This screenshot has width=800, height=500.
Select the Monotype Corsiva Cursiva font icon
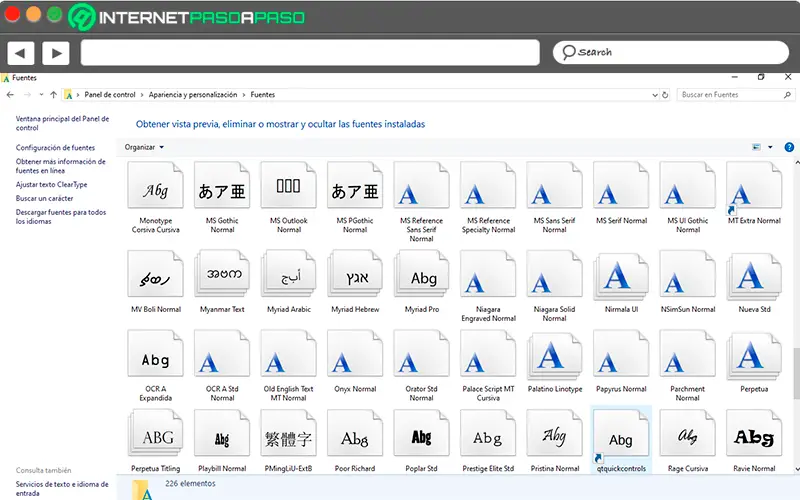pyautogui.click(x=156, y=185)
